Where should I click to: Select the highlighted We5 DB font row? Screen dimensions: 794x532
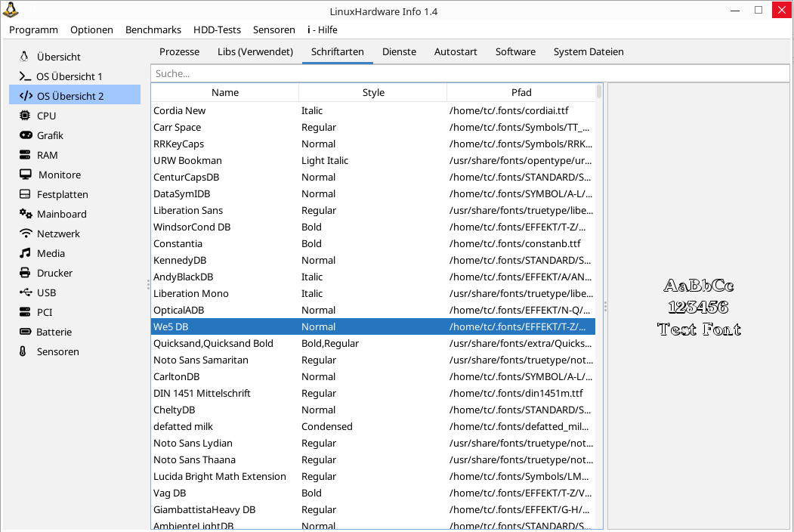[x=373, y=326]
